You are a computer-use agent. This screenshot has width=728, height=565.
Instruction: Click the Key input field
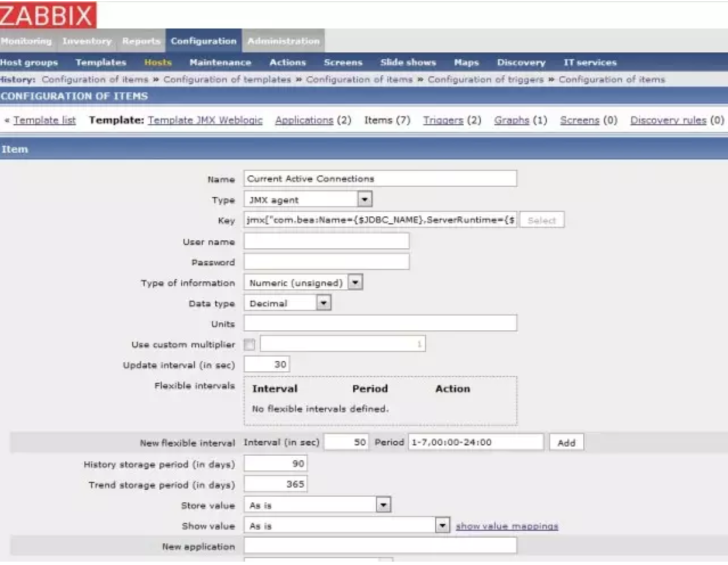tap(380, 220)
